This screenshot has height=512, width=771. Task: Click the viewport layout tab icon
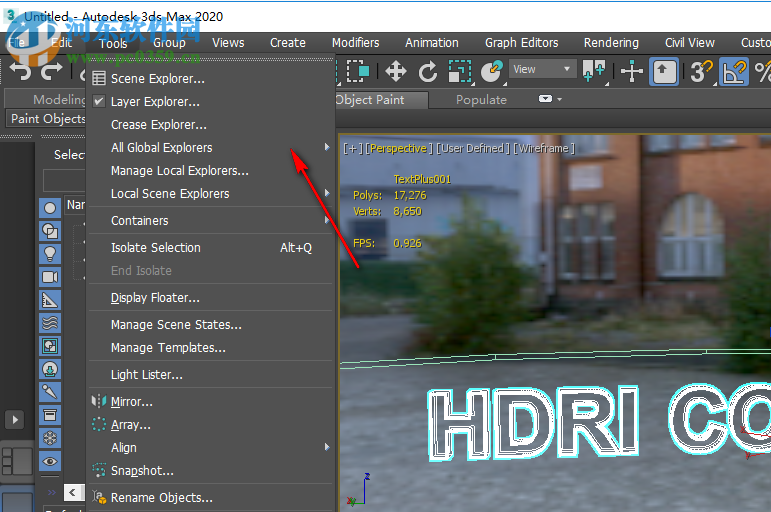point(17,461)
